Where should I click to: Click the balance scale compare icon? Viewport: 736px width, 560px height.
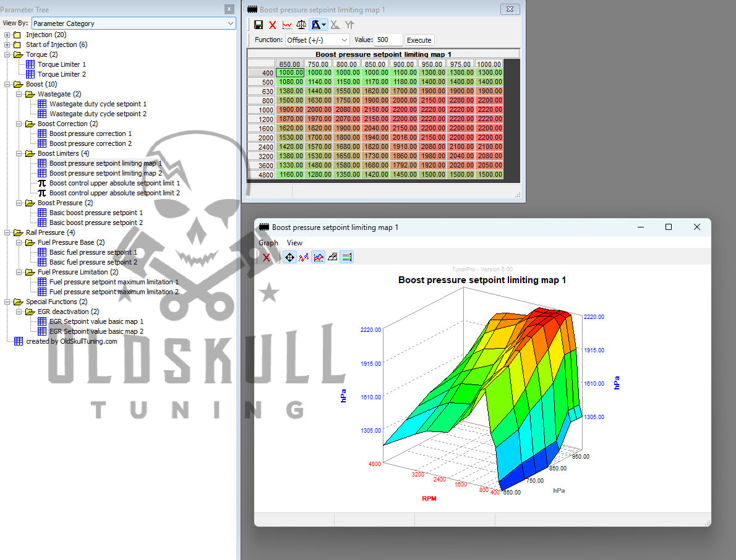point(301,25)
